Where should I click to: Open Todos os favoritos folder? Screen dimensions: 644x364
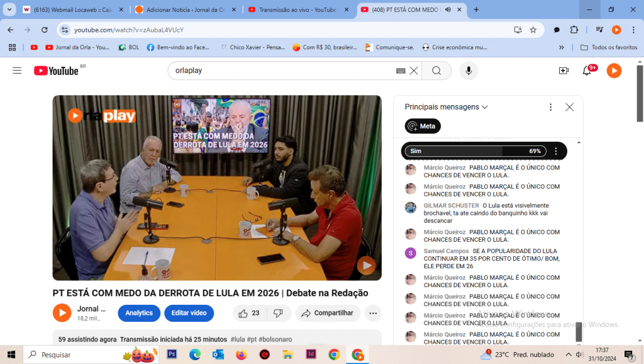tap(609, 47)
